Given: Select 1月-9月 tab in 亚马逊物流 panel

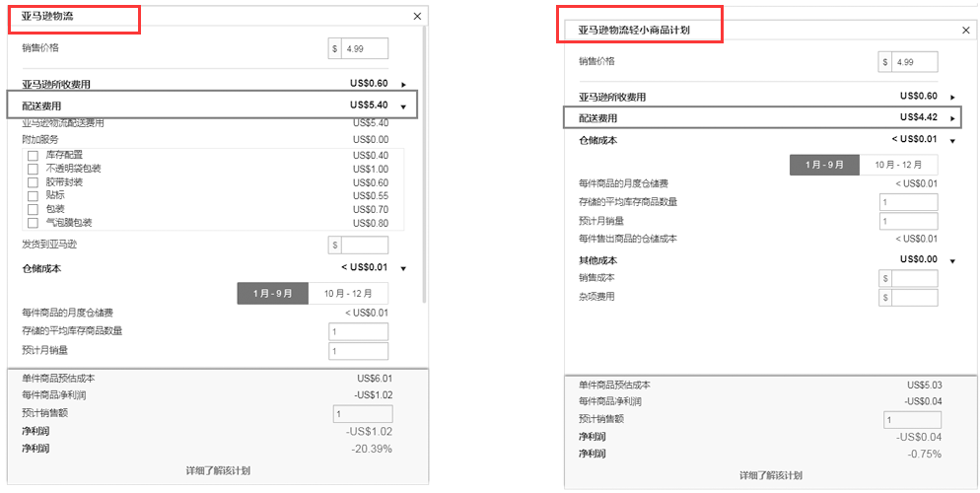Looking at the screenshot, I should pos(272,293).
